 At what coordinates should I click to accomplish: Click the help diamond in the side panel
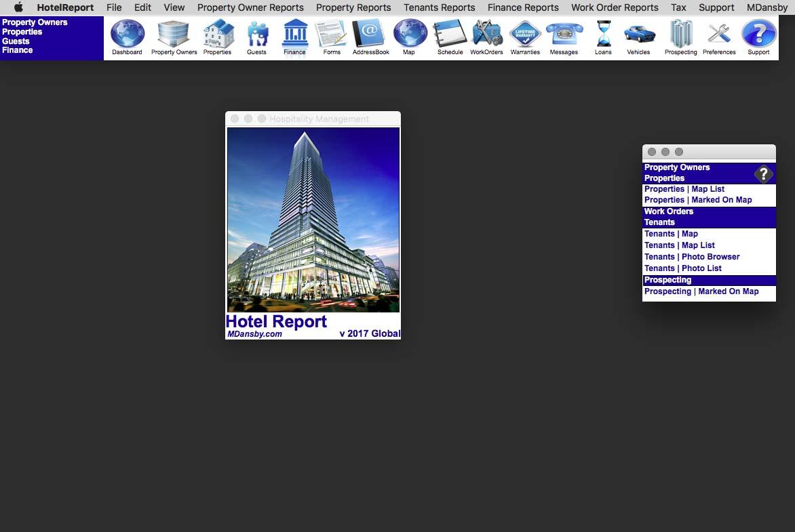coord(763,173)
